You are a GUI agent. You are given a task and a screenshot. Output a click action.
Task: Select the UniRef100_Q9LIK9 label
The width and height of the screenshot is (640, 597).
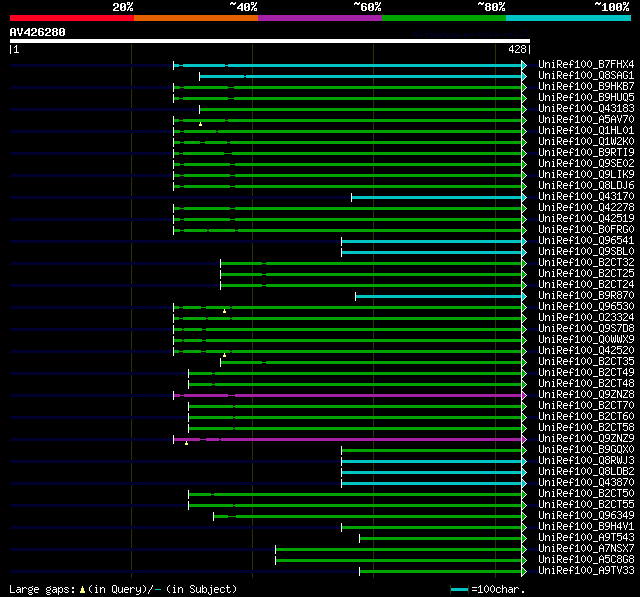pos(586,175)
